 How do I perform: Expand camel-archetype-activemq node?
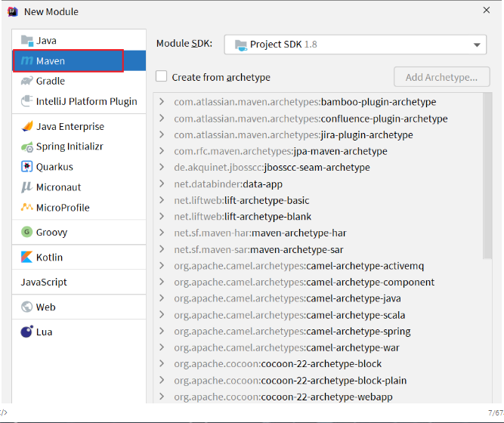162,265
